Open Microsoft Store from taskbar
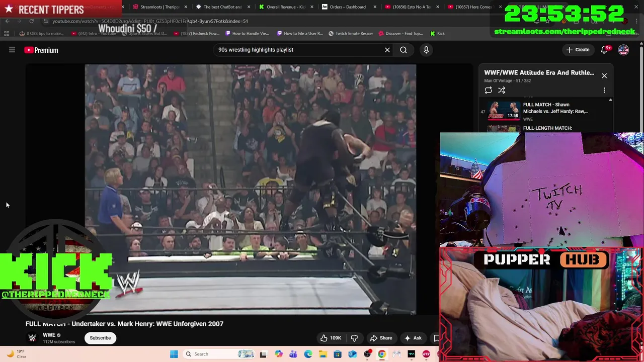This screenshot has width=644, height=362. [338, 354]
